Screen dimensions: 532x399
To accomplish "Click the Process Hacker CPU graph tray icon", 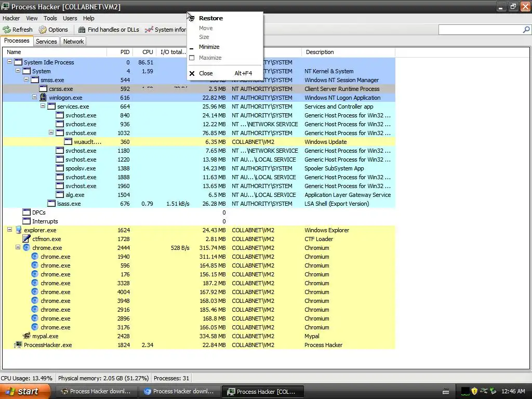I will [x=465, y=391].
